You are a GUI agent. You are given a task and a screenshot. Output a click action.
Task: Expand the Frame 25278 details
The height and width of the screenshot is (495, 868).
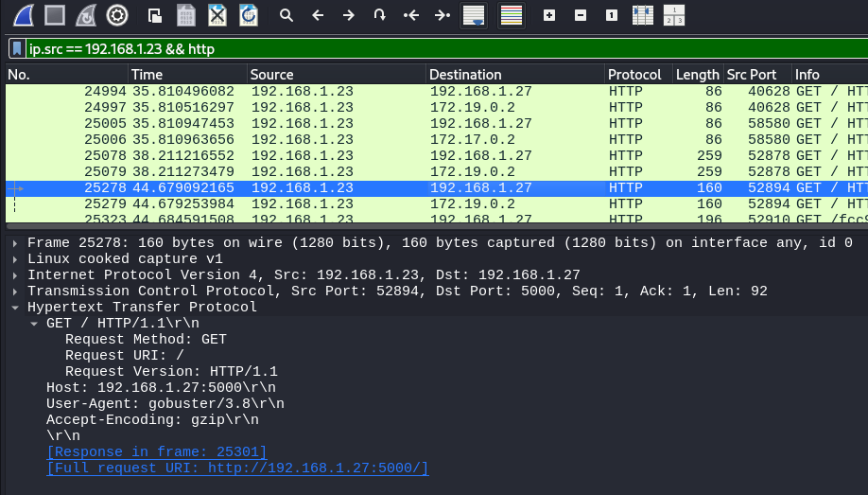pyautogui.click(x=14, y=243)
